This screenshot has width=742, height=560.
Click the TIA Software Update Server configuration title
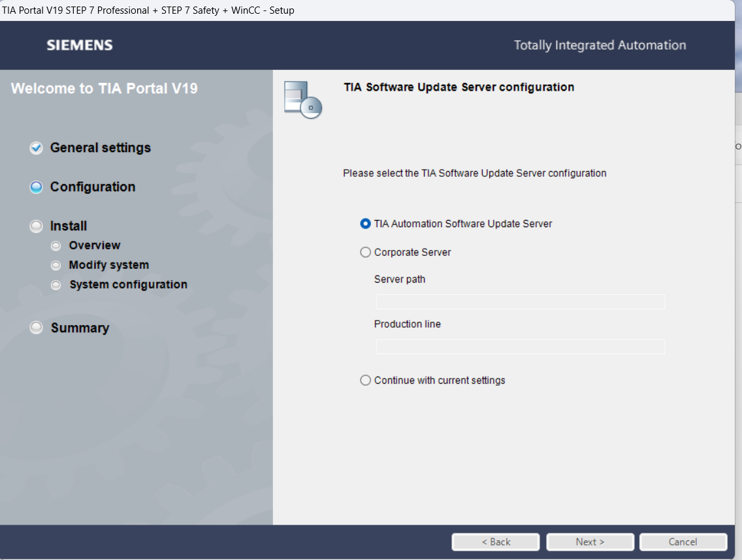[x=459, y=87]
